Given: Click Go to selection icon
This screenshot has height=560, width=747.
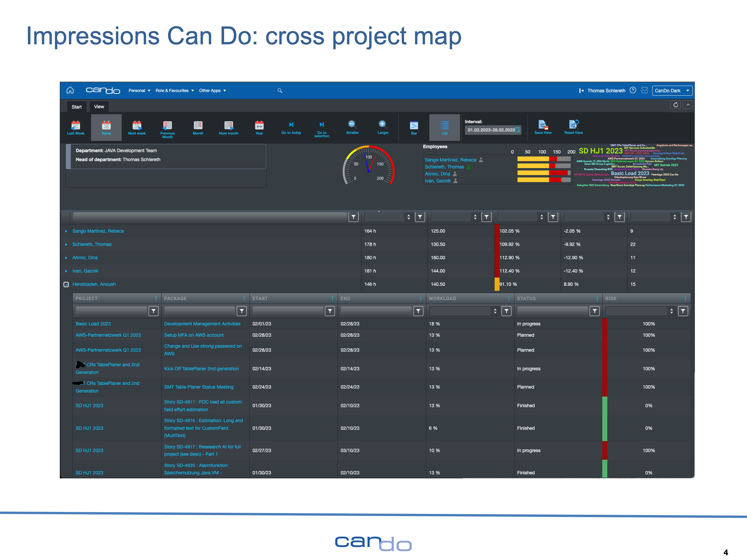Looking at the screenshot, I should tap(322, 125).
